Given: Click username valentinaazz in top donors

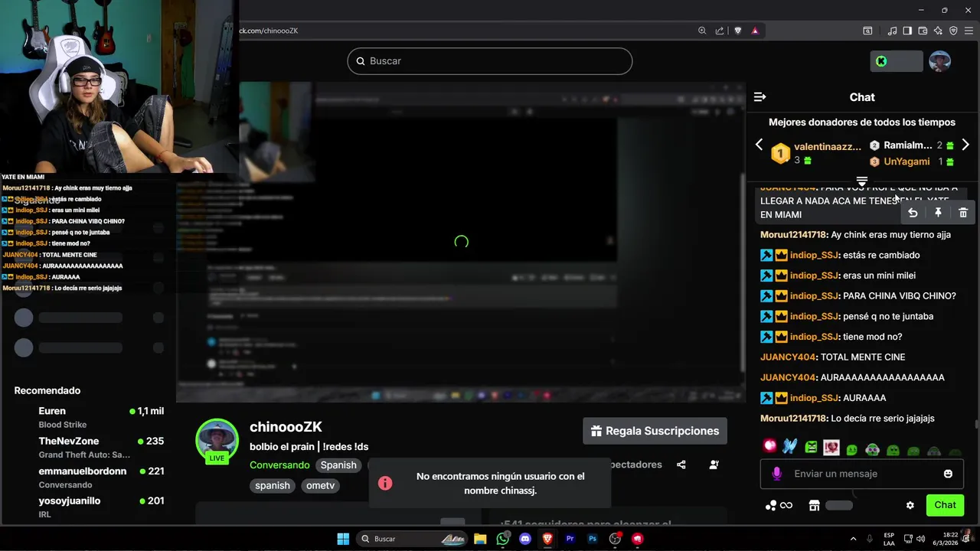Looking at the screenshot, I should [828, 146].
